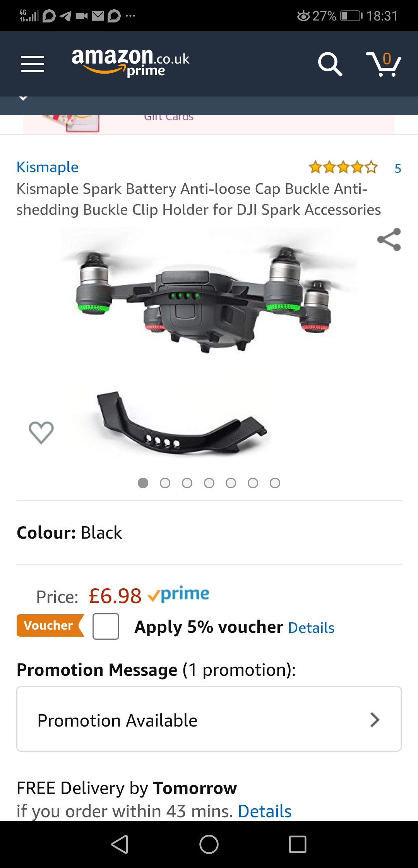Expand the header dropdown chevron
This screenshot has width=418, height=868.
pyautogui.click(x=23, y=98)
